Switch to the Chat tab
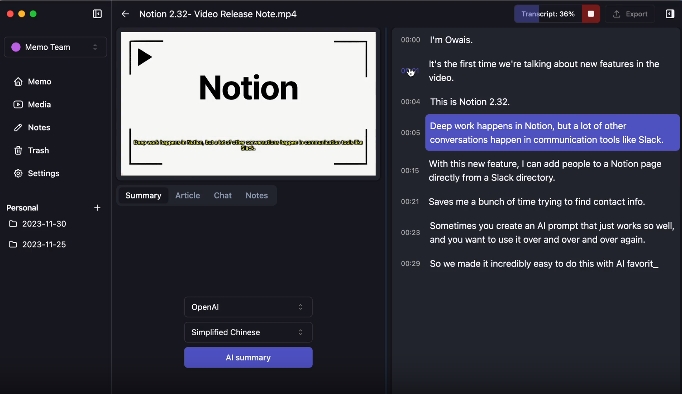The width and height of the screenshot is (682, 394). [222, 196]
